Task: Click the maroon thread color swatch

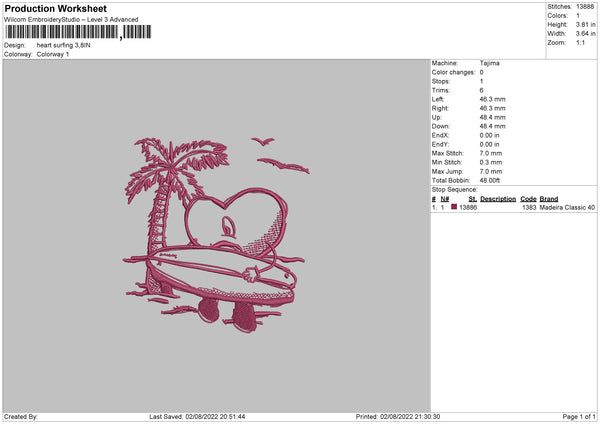Action: 454,207
